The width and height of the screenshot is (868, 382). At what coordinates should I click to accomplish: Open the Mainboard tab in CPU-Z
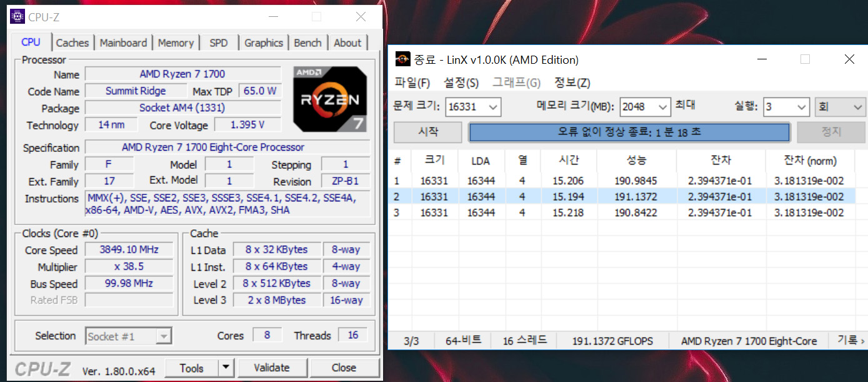pos(123,43)
